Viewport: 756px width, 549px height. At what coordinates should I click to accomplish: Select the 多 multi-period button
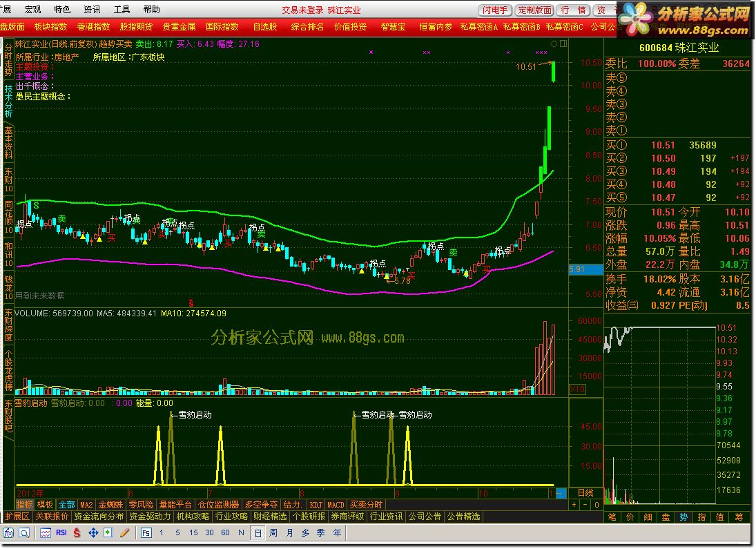pos(305,532)
